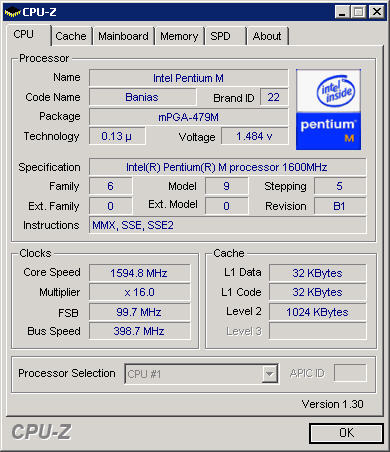Click the Bus Speed value 398.7 MHz
390x452 pixels.
(140, 331)
